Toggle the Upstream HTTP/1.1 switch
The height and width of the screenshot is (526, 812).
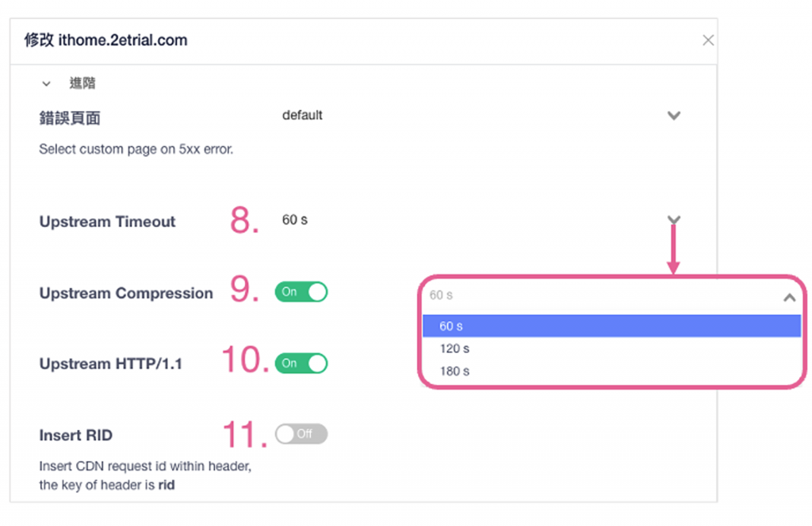coord(301,363)
